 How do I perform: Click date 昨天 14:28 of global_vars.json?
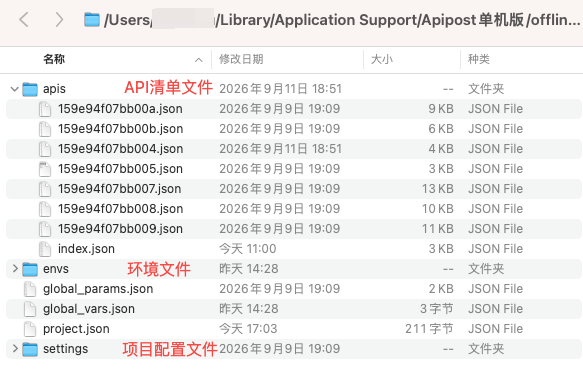coord(249,309)
